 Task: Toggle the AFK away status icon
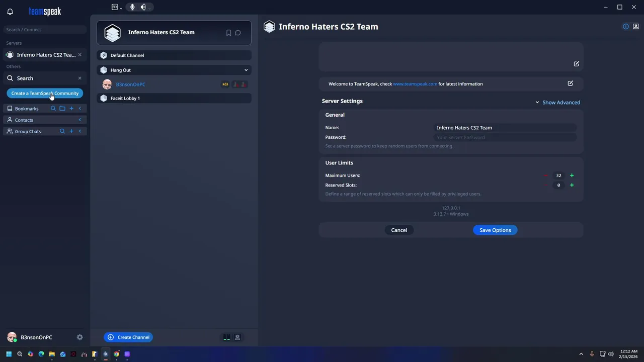click(115, 7)
